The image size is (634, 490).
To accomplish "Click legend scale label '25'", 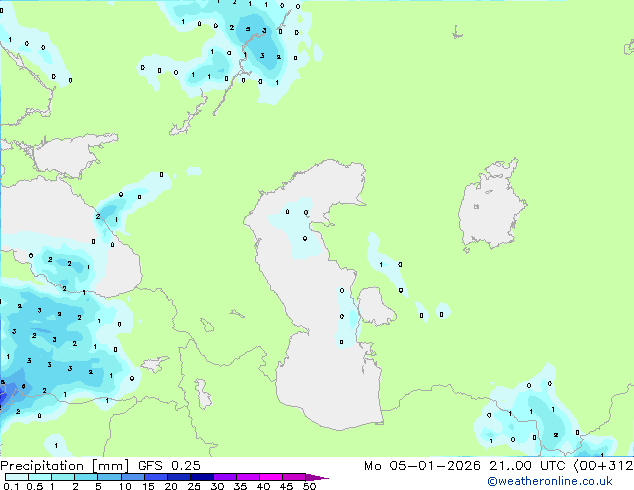I will 194,486.
